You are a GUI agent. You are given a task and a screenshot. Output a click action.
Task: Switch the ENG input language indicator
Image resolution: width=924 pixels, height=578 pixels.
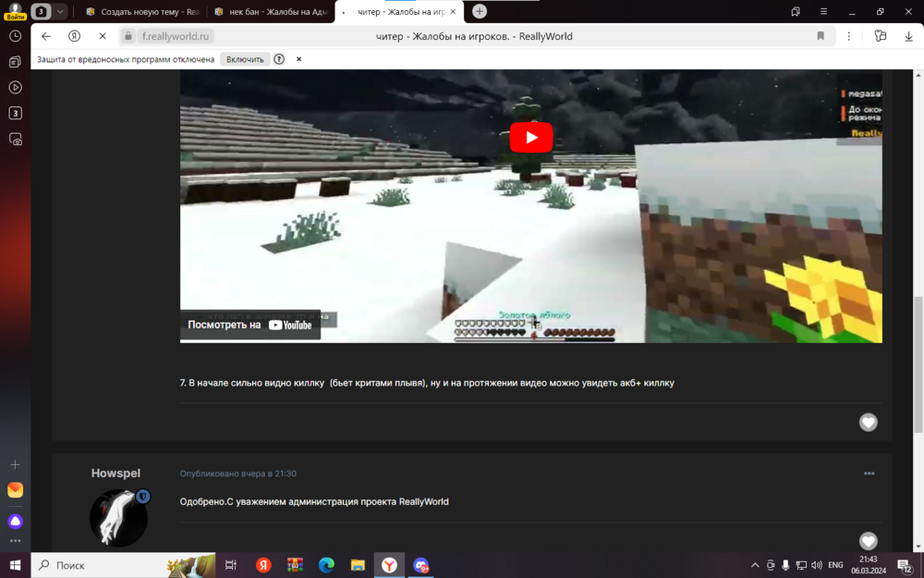[x=835, y=566]
